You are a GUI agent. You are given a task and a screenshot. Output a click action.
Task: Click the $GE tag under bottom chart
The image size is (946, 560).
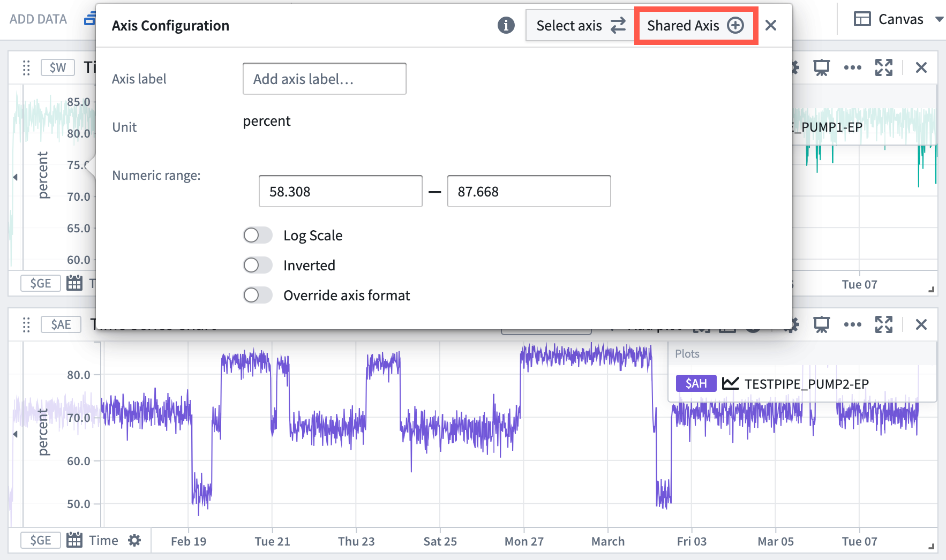click(x=41, y=540)
